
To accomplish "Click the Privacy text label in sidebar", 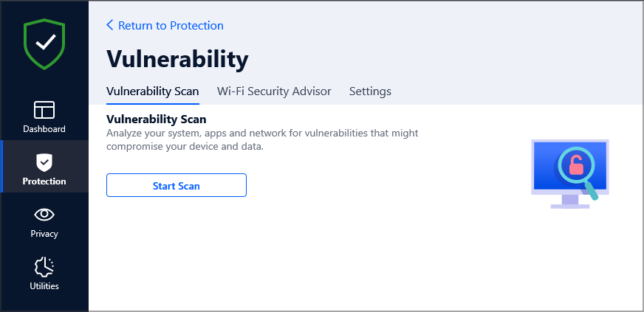I will tap(44, 234).
